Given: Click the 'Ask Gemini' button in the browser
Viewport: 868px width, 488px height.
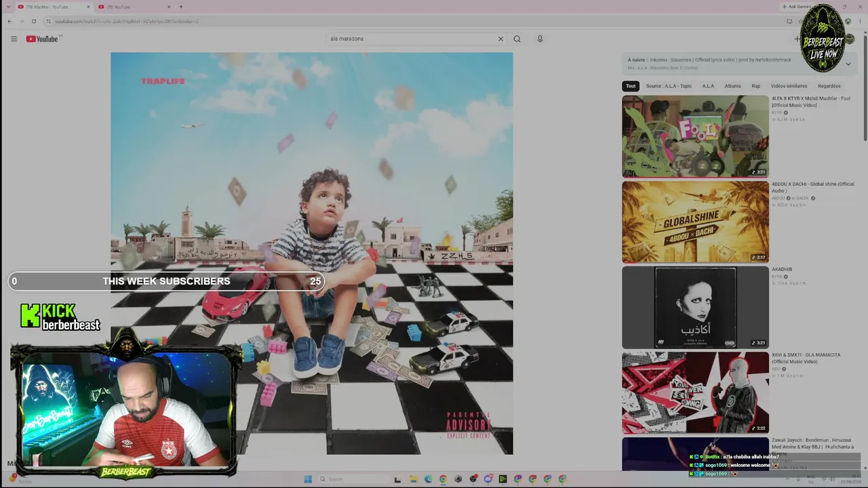Looking at the screenshot, I should coord(797,7).
